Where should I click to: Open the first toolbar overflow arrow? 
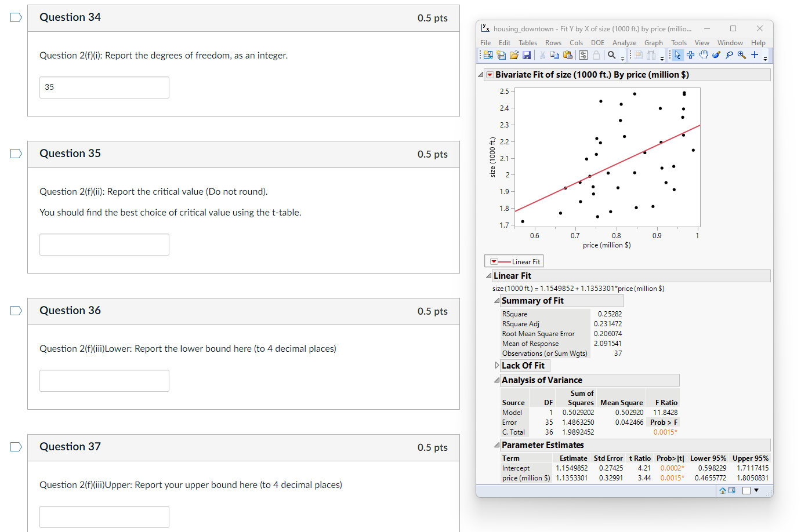pos(622,59)
